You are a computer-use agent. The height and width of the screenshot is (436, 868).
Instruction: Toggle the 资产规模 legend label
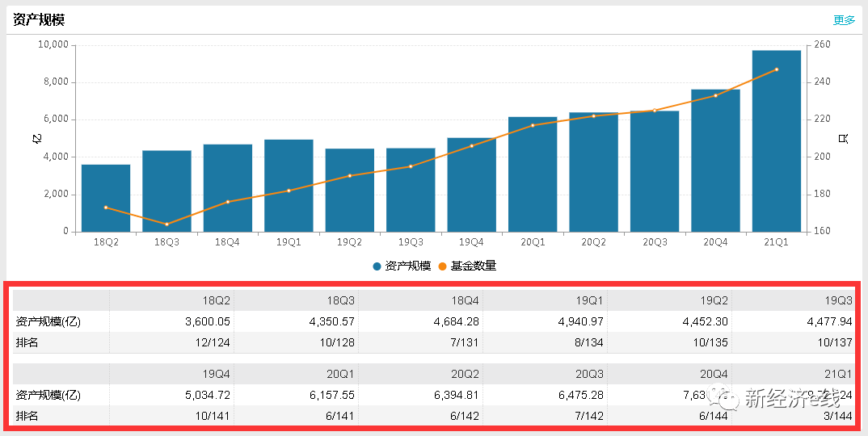(x=407, y=266)
